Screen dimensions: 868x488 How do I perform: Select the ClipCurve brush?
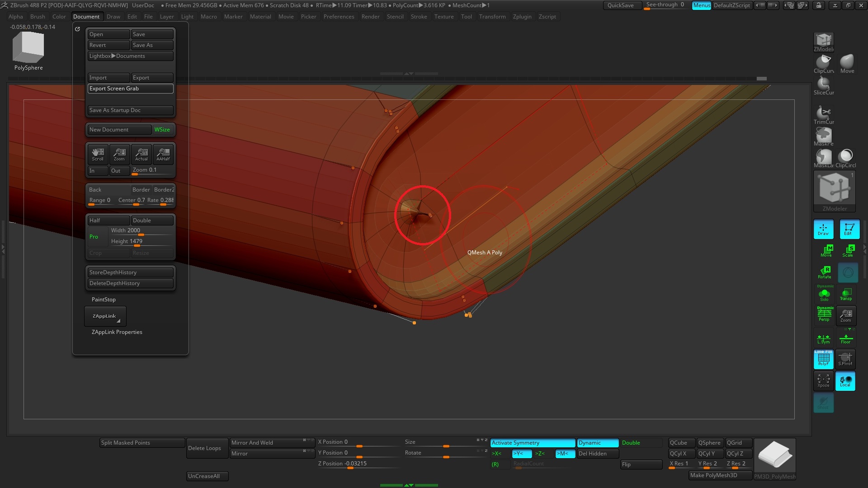tap(823, 64)
